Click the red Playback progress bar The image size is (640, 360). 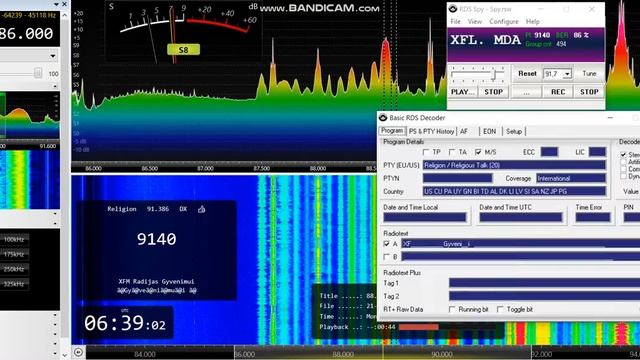(418, 327)
